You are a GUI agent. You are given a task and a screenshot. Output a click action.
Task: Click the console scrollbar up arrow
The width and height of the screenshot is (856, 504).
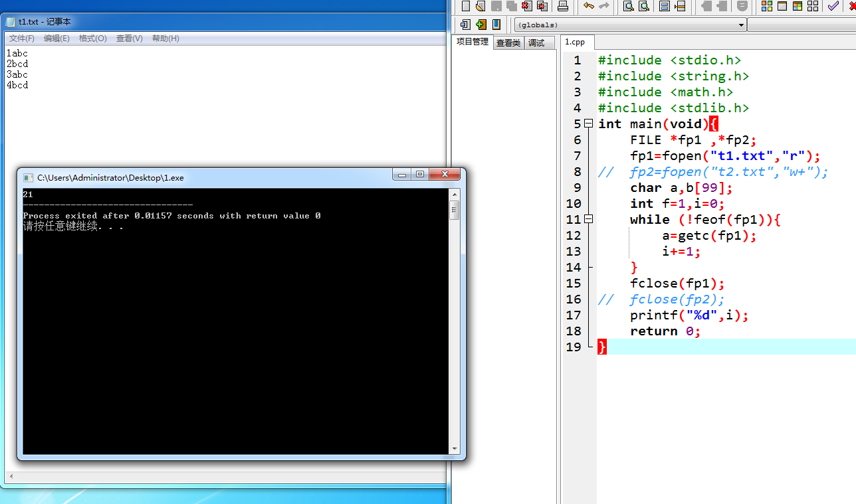[x=455, y=195]
